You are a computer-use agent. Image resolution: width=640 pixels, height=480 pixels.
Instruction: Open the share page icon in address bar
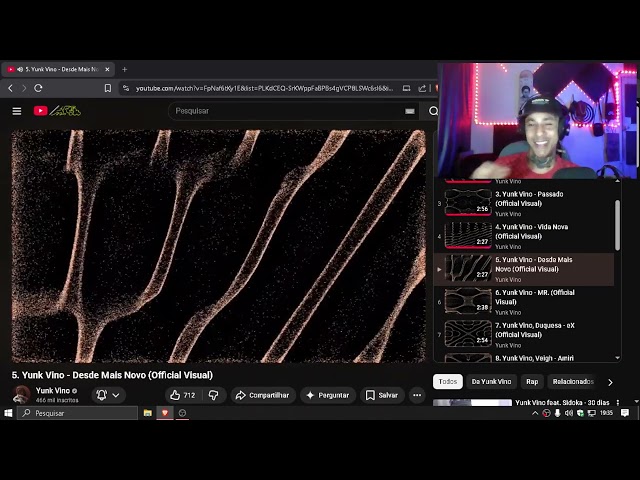422,88
